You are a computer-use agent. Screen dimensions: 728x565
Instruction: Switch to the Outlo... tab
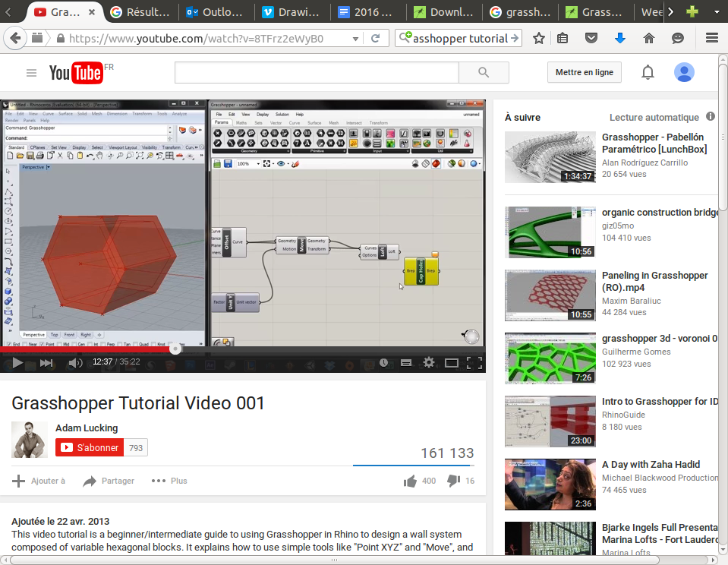click(215, 12)
